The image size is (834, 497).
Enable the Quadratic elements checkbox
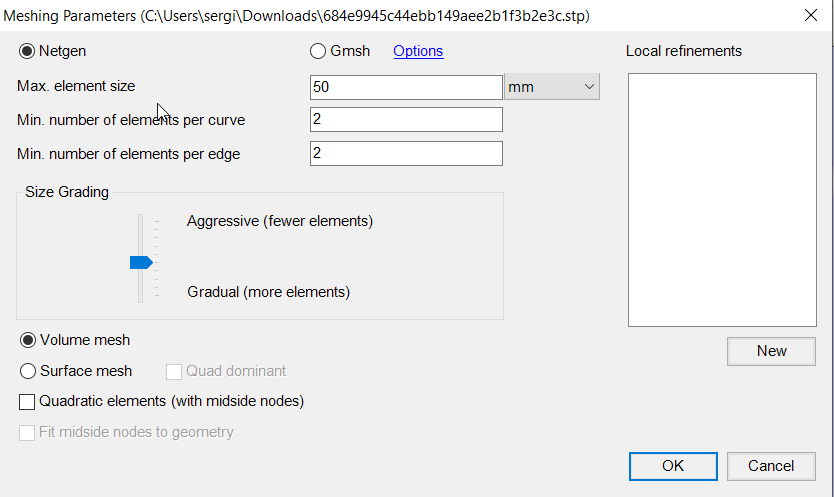27,402
